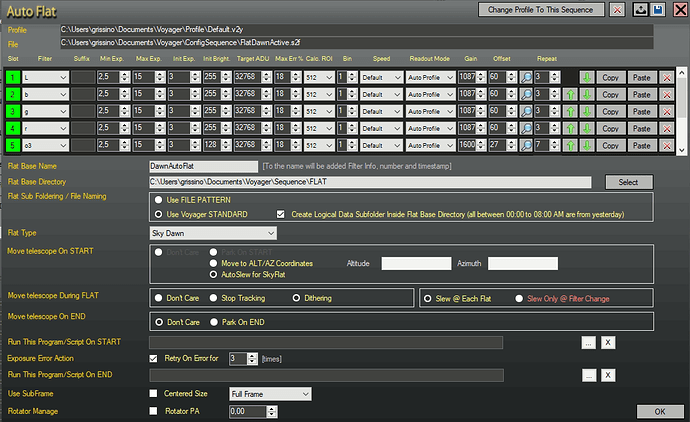690x422 pixels.
Task: Delete slot 1 with red X
Action: (x=667, y=77)
